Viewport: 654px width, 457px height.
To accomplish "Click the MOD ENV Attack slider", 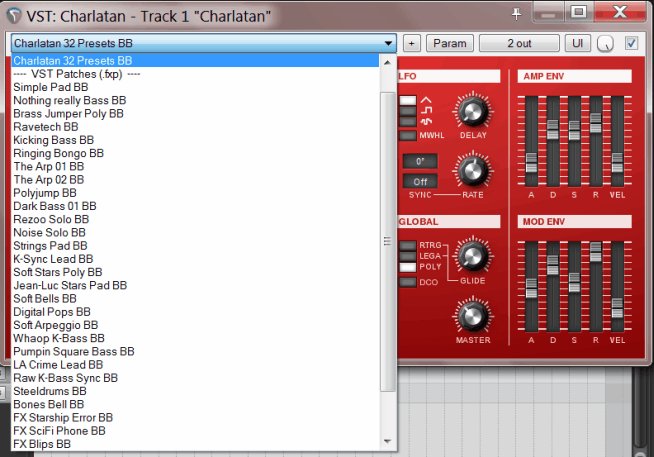I will click(531, 288).
